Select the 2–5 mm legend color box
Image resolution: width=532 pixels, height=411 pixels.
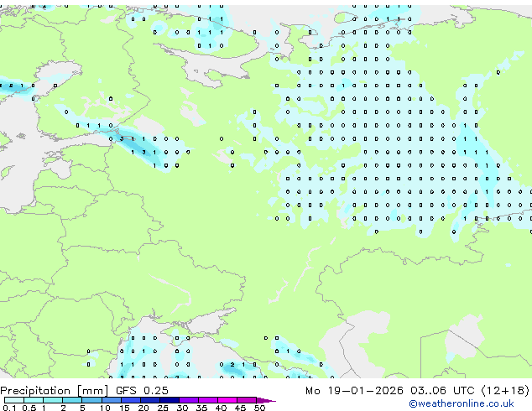coord(72,400)
